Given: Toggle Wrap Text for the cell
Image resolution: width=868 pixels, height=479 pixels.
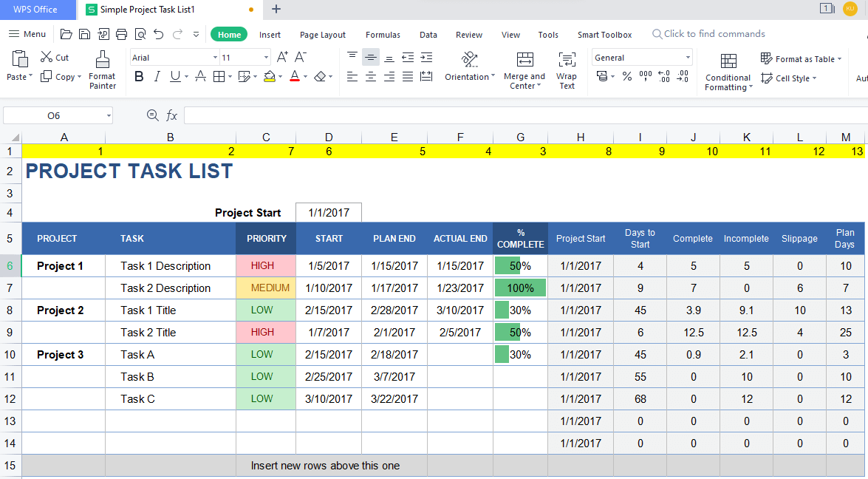Looking at the screenshot, I should [567, 70].
